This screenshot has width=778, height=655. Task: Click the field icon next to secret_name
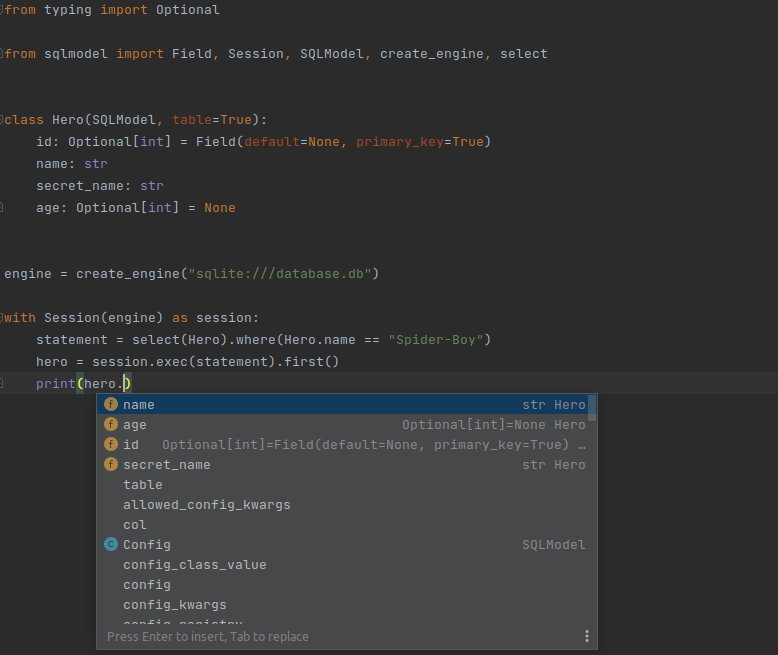111,465
